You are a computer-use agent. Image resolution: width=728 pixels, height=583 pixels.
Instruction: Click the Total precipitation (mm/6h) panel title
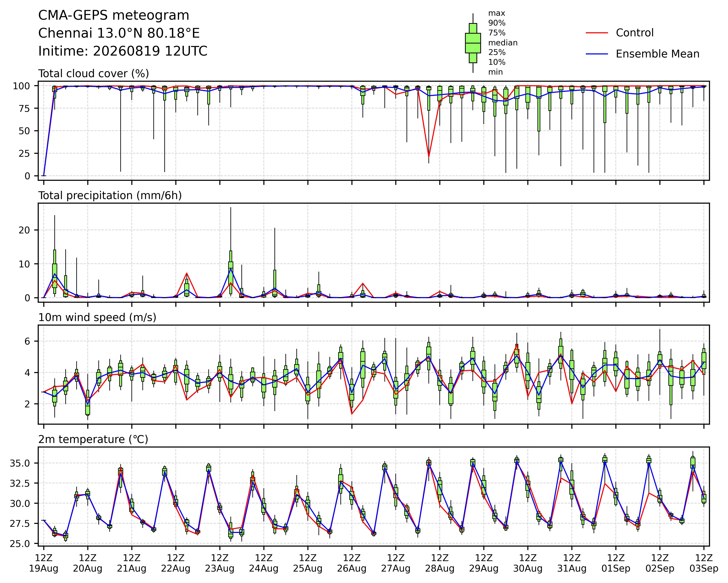pyautogui.click(x=110, y=196)
